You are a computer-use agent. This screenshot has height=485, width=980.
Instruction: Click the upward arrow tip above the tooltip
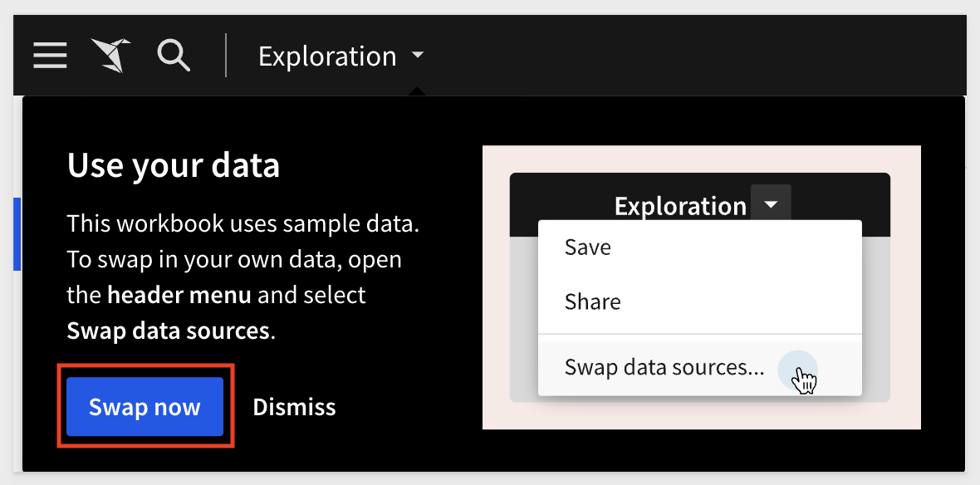[x=419, y=93]
